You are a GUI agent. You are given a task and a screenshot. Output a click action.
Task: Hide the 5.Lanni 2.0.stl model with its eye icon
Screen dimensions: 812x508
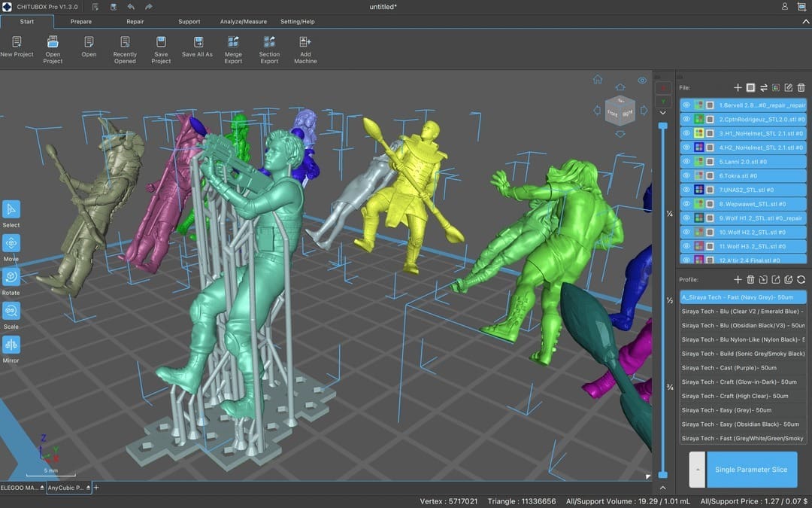[686, 162]
